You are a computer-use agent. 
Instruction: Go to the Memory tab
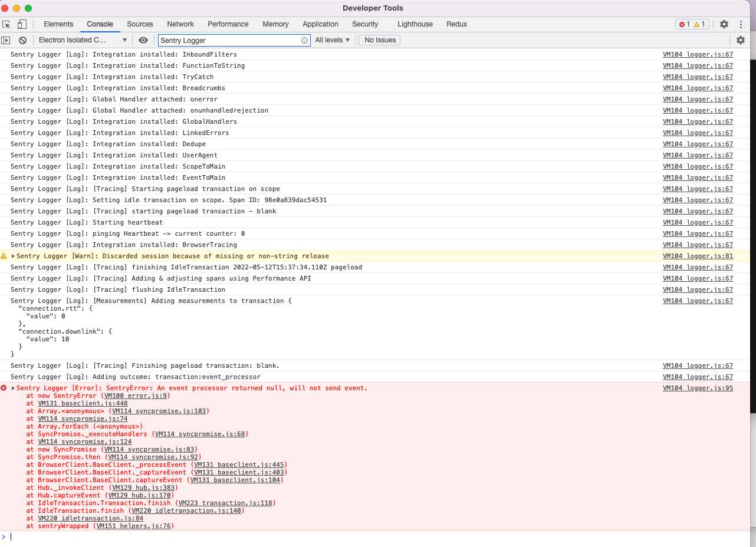point(275,24)
